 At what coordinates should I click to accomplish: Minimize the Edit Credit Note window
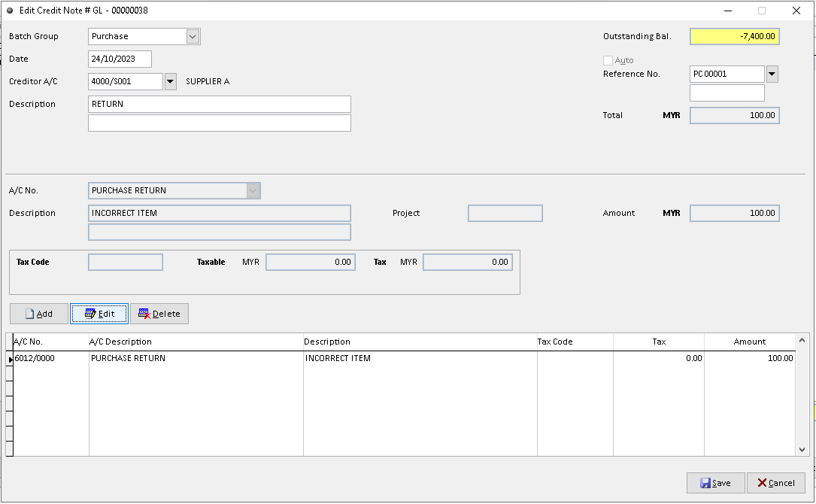(x=728, y=11)
